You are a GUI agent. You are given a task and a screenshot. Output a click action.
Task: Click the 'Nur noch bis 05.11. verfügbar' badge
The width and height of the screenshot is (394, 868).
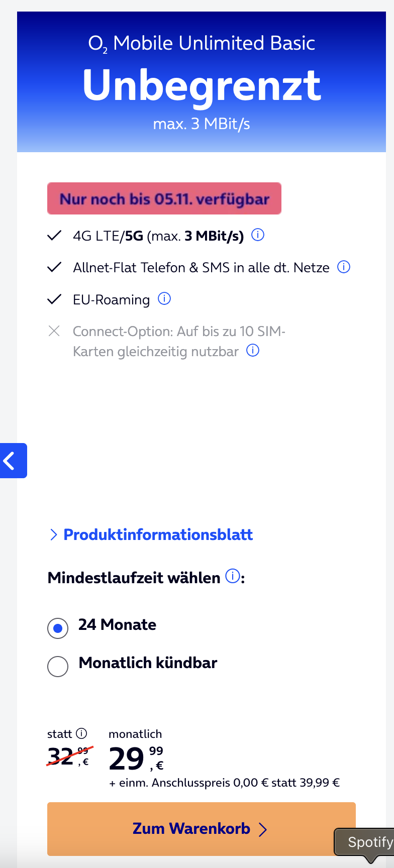tap(164, 199)
